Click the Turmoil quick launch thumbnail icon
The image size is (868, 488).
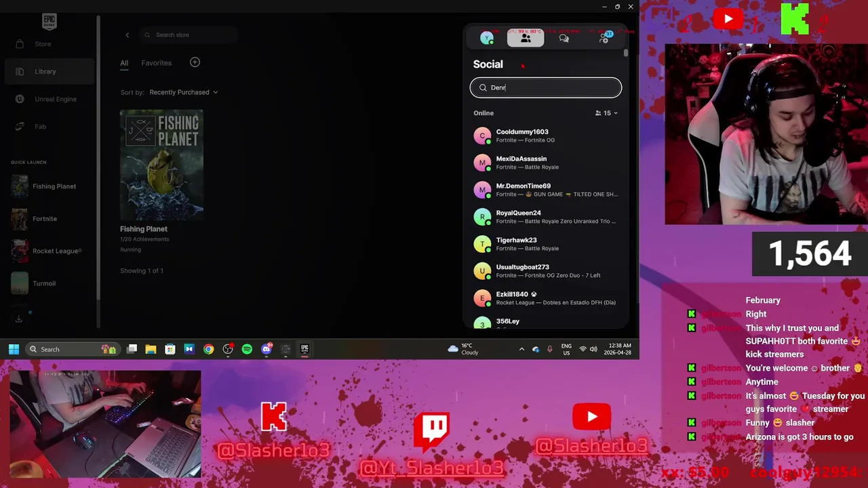point(20,283)
